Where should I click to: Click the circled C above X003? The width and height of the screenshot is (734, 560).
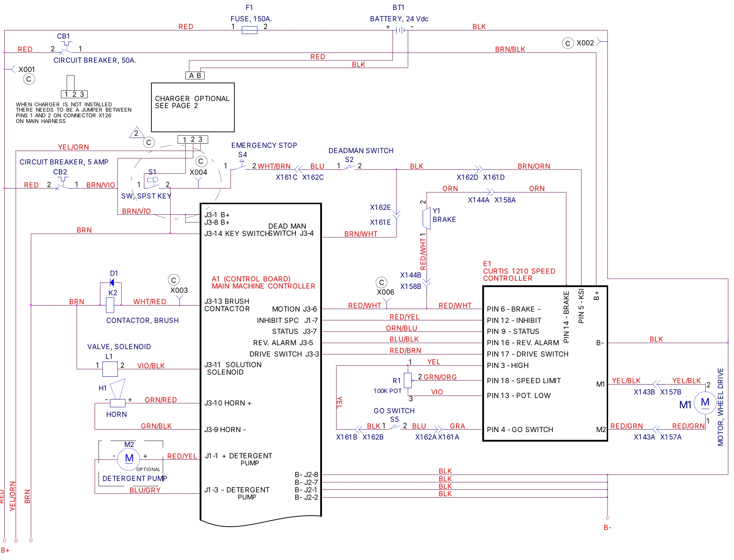[x=173, y=280]
